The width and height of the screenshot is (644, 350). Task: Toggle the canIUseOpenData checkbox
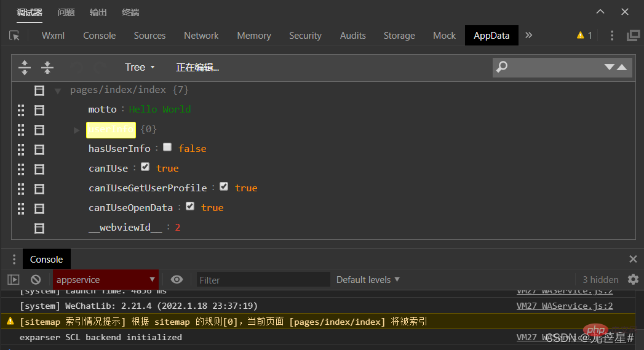pos(189,206)
